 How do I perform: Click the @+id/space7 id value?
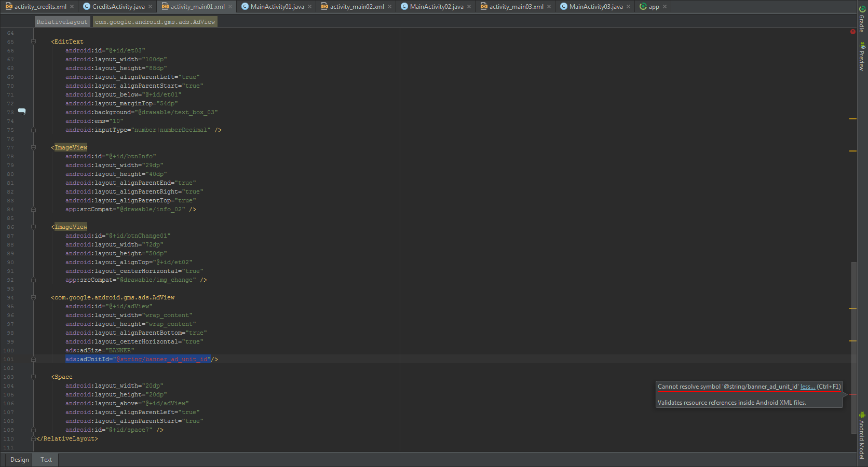(129, 430)
